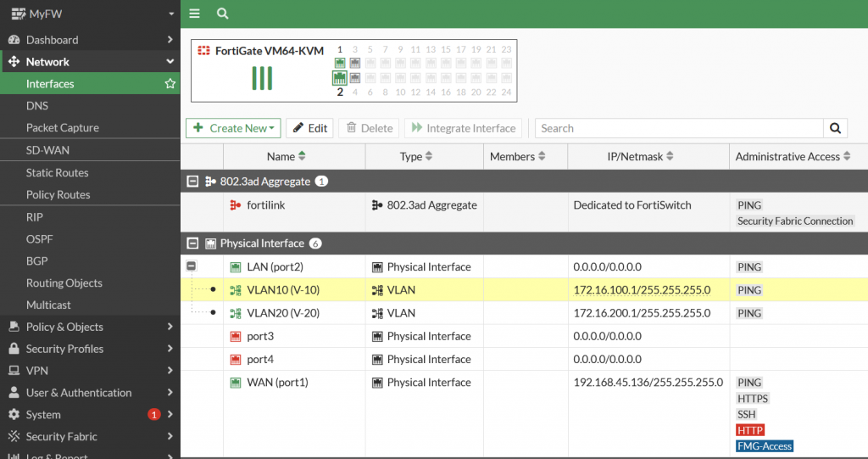The image size is (868, 459).
Task: Open SD-WAN in the Network menu
Action: coord(47,150)
